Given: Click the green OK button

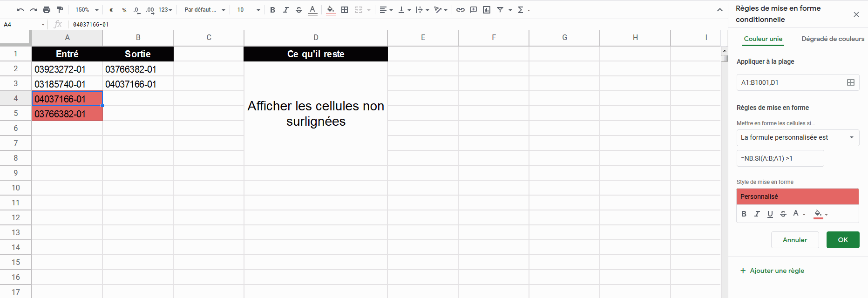Looking at the screenshot, I should coord(843,240).
